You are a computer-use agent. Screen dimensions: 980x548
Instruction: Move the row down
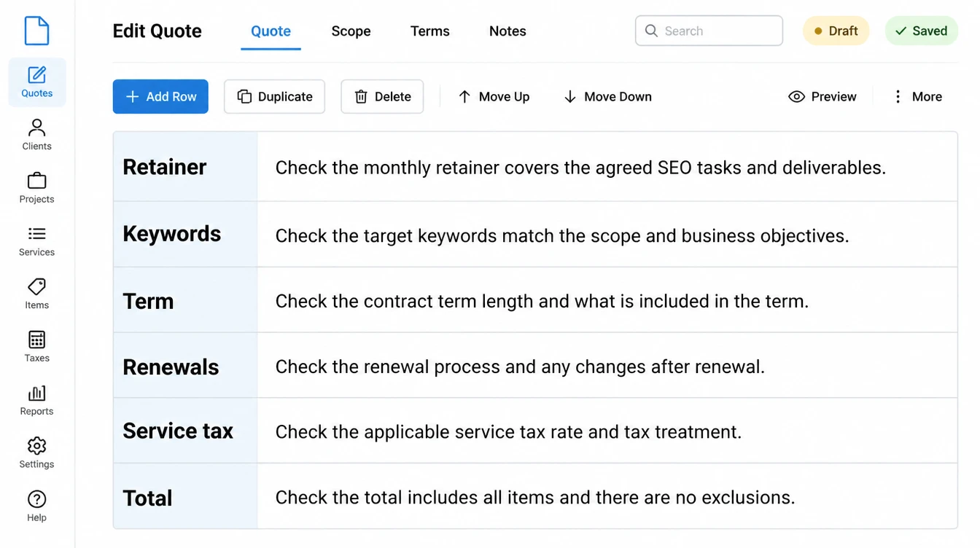pos(607,96)
